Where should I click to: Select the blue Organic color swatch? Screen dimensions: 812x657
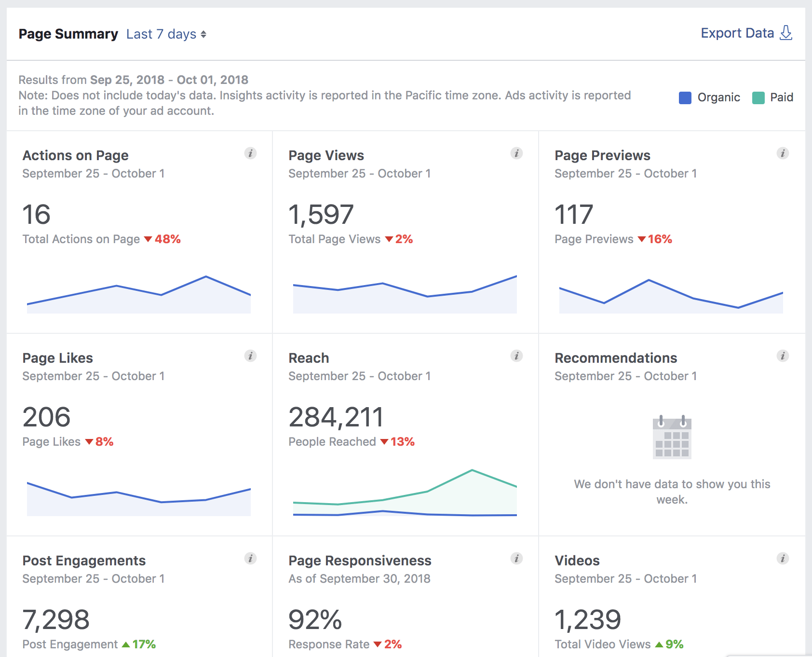pyautogui.click(x=685, y=97)
